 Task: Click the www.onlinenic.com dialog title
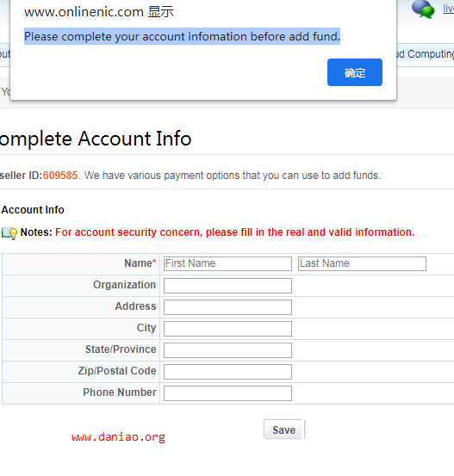pyautogui.click(x=99, y=12)
